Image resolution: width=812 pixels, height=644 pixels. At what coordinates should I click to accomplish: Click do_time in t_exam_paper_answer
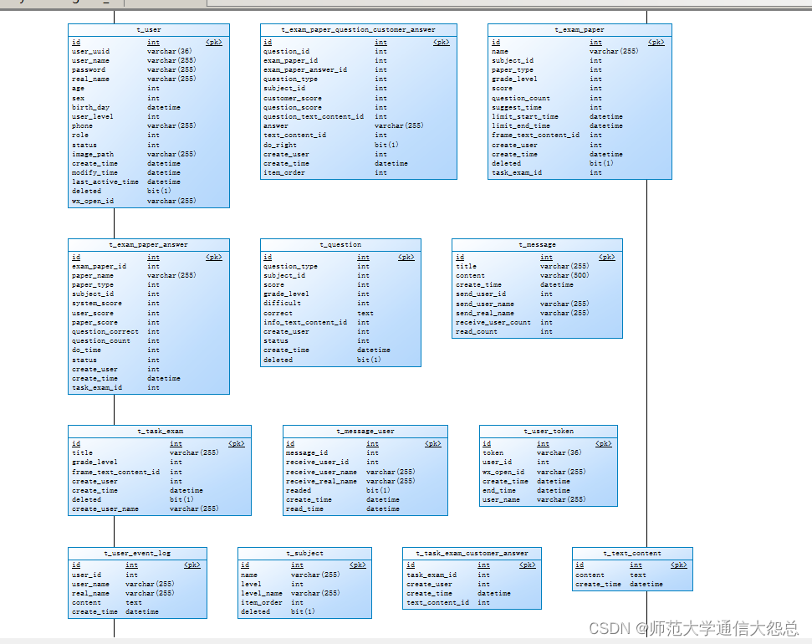86,350
